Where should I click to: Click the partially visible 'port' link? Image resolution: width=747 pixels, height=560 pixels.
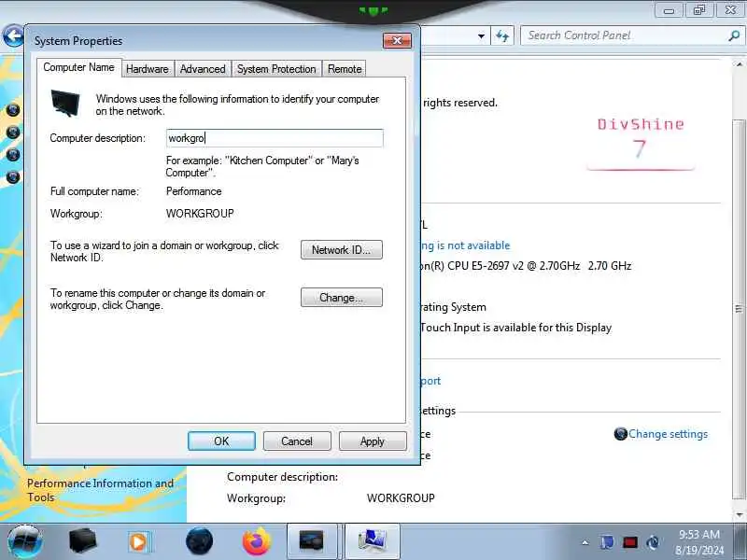pos(430,381)
